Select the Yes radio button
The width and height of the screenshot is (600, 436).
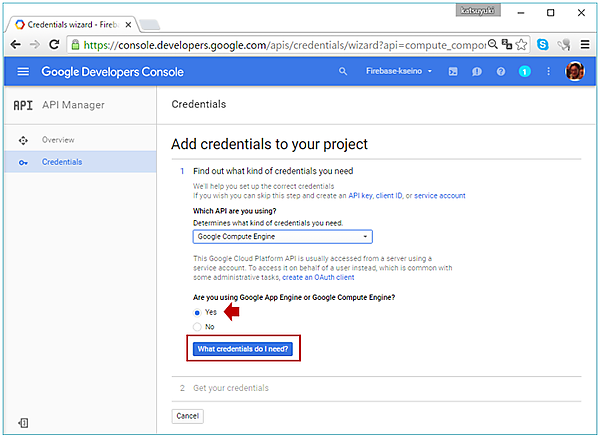(197, 313)
